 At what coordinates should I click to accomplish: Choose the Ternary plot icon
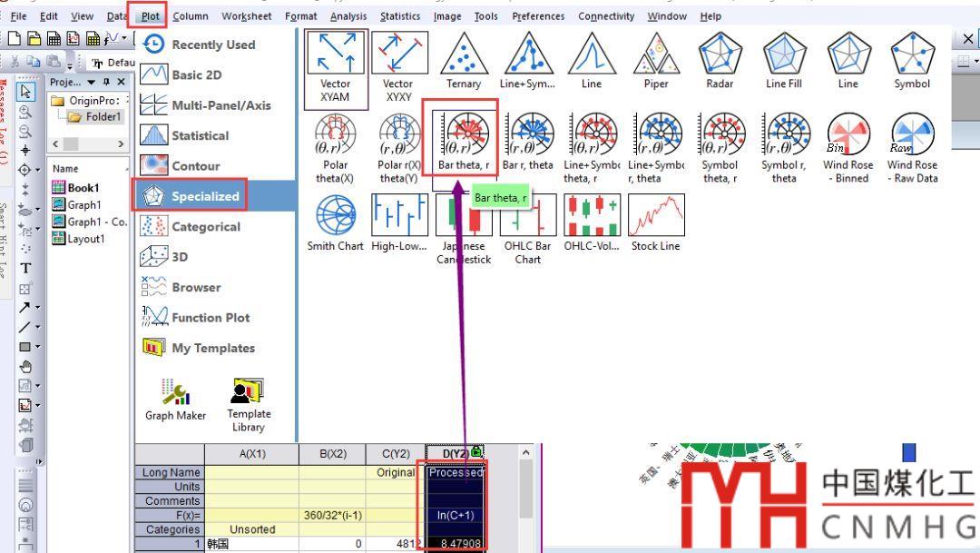463,62
